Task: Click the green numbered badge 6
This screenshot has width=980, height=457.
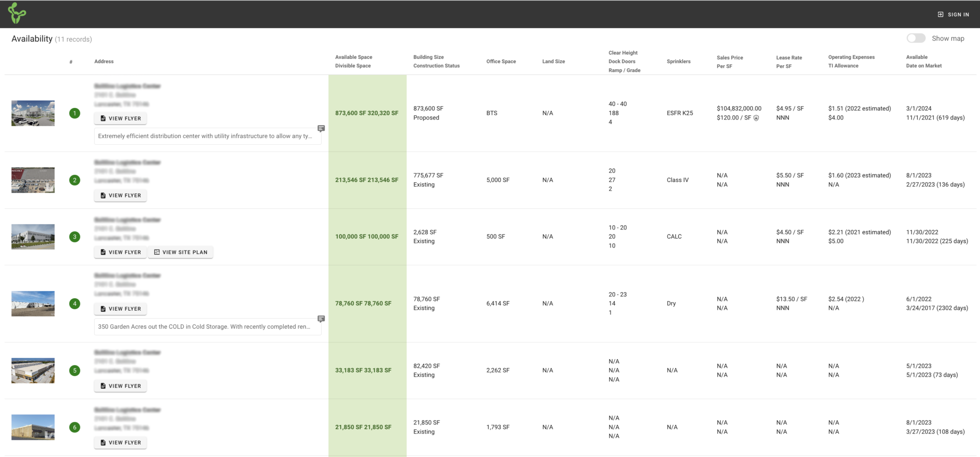Action: [75, 427]
